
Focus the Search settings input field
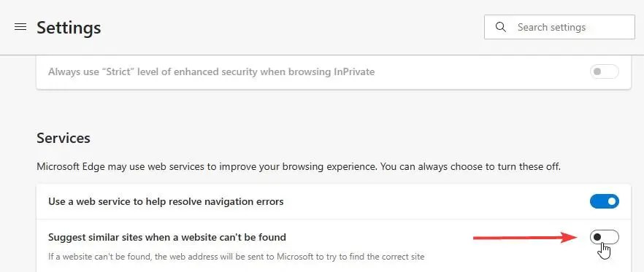(559, 27)
